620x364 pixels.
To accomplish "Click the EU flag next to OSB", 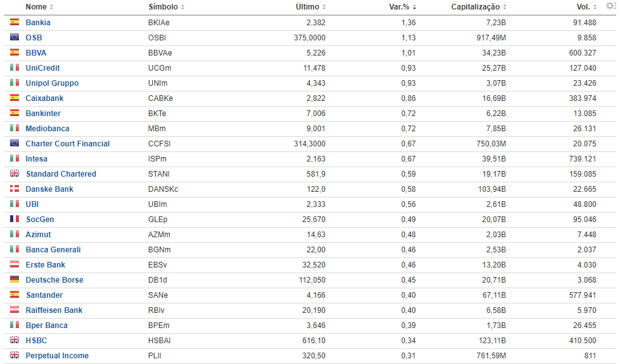I will pos(15,38).
